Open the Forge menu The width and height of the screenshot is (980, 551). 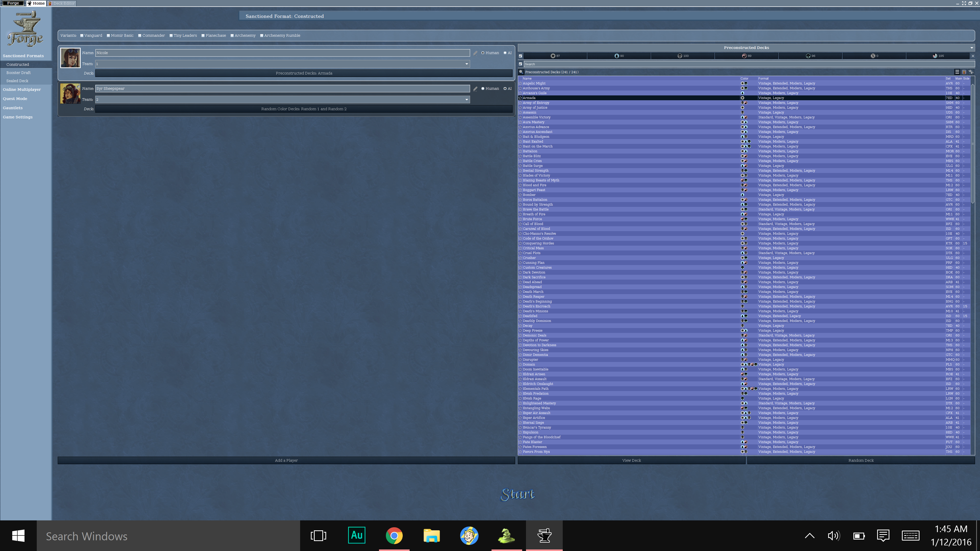13,3
